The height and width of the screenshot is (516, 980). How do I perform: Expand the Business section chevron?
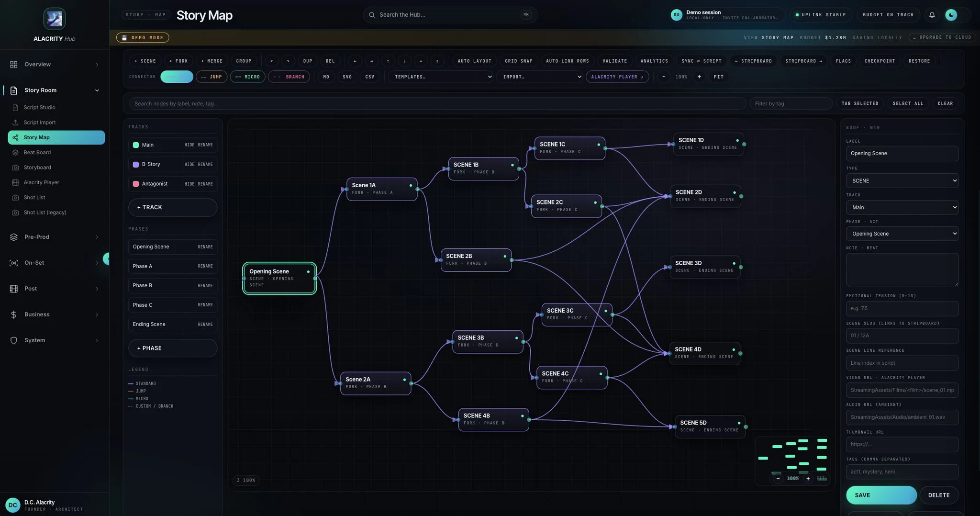coord(97,314)
